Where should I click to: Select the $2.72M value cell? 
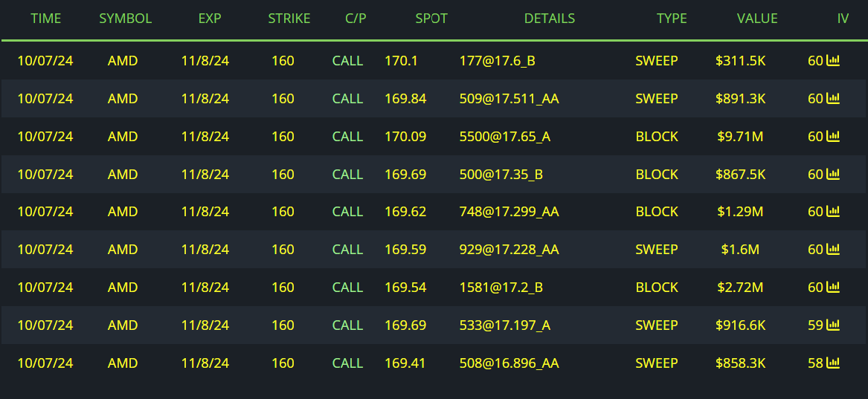tap(740, 287)
